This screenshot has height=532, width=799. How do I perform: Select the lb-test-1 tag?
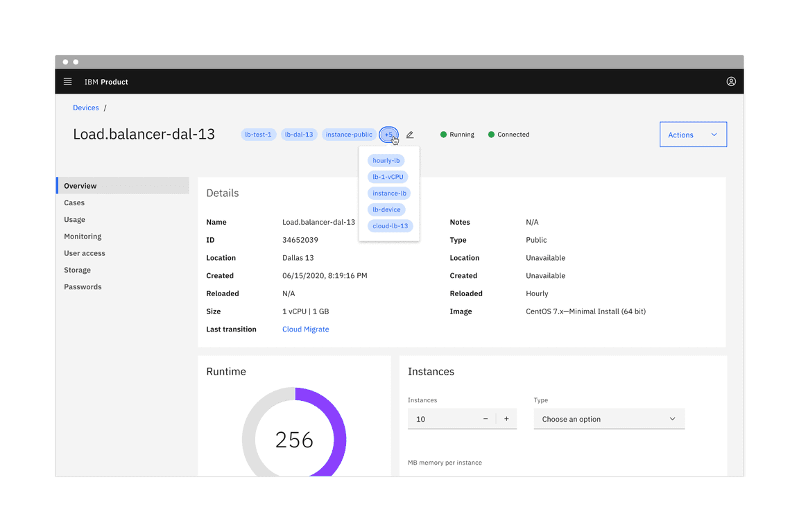tap(258, 134)
